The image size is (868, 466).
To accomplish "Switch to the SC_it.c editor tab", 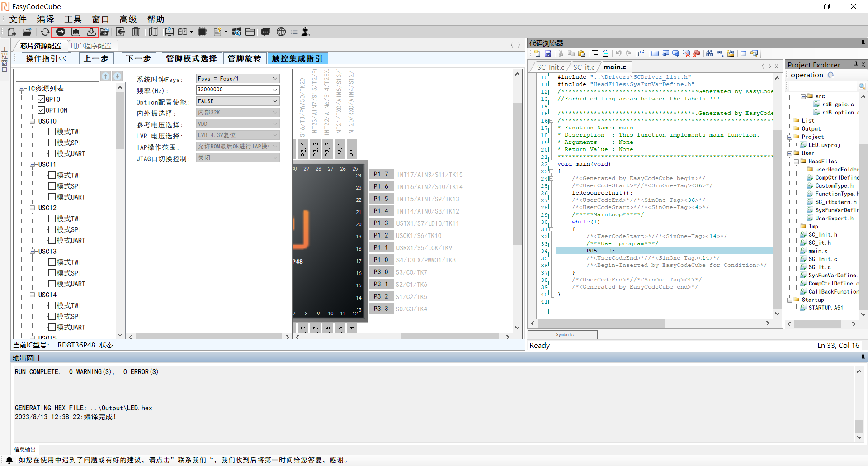I will [x=584, y=67].
